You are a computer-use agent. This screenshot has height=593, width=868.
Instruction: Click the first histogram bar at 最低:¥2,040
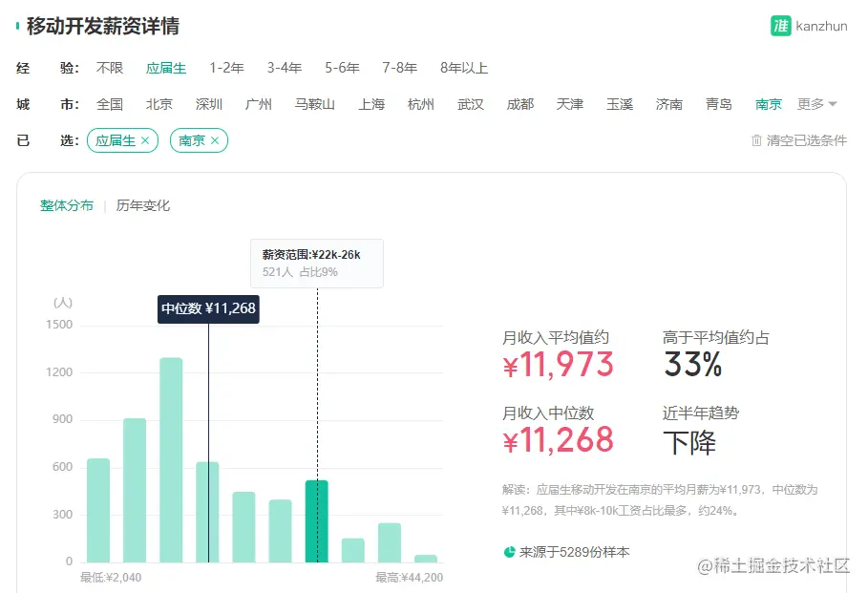tap(98, 511)
